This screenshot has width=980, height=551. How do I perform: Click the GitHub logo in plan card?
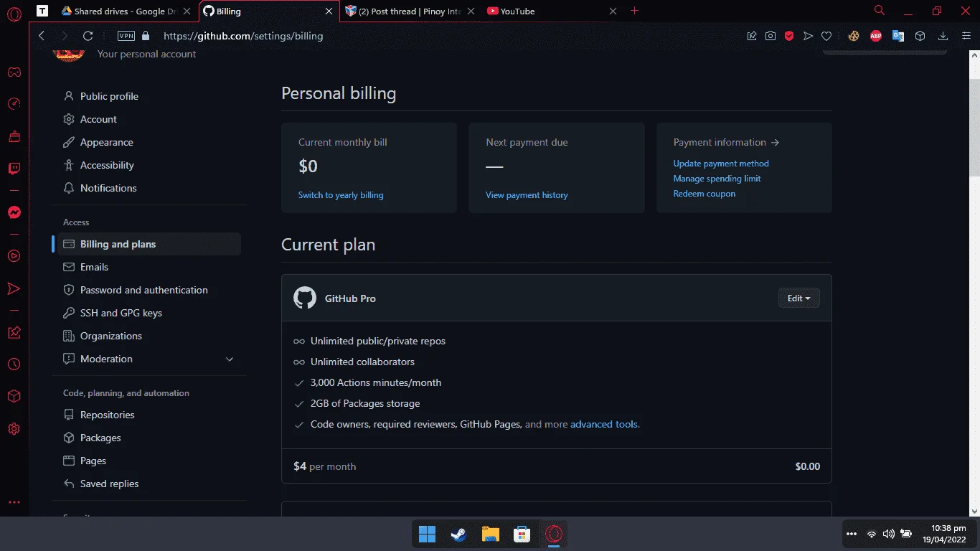(305, 298)
